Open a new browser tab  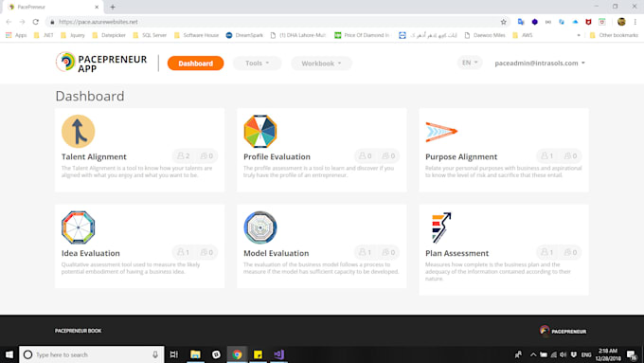[113, 7]
